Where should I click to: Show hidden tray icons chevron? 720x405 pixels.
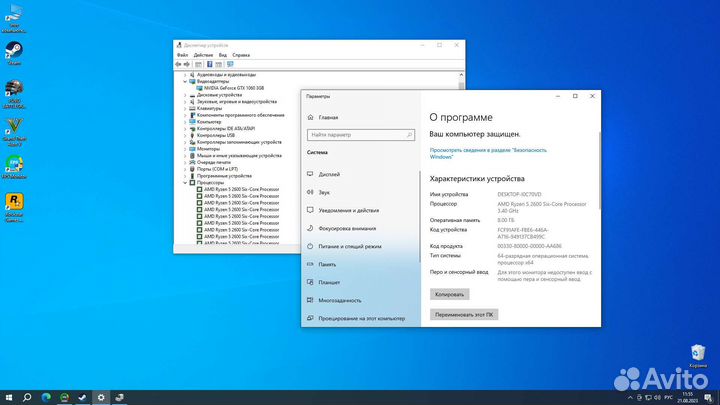pyautogui.click(x=630, y=398)
